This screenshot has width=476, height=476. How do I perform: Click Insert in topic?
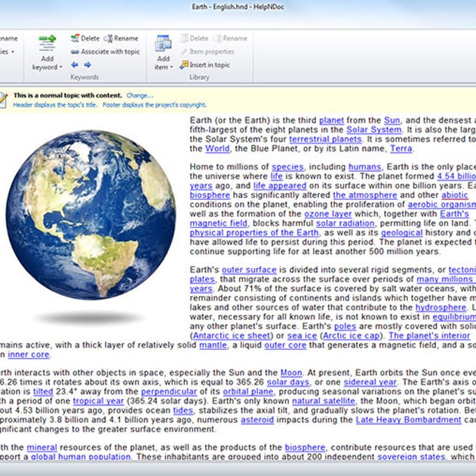click(x=205, y=65)
